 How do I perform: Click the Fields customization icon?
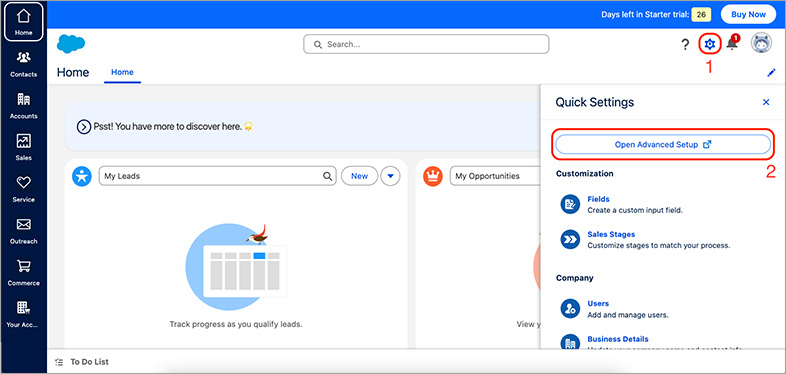coord(570,204)
